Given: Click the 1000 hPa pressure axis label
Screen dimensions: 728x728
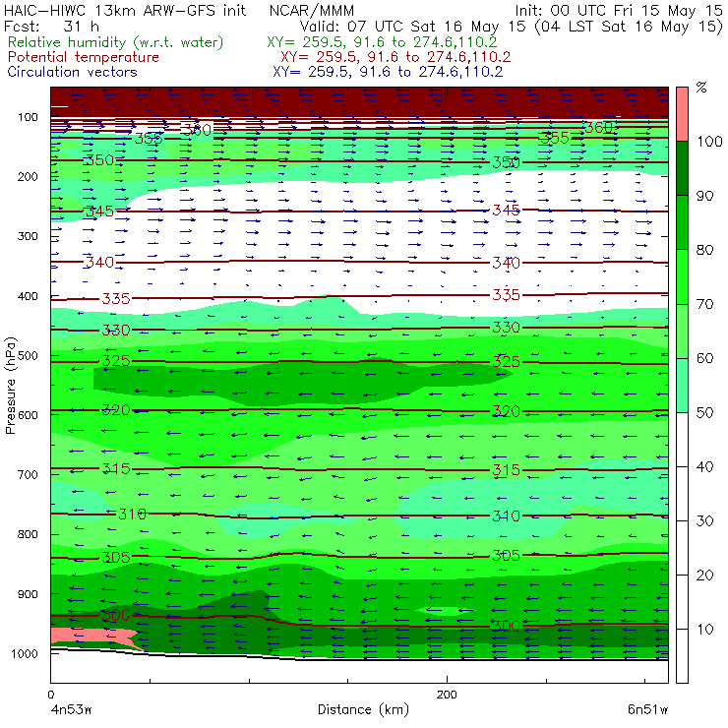Looking at the screenshot, I should (26, 653).
